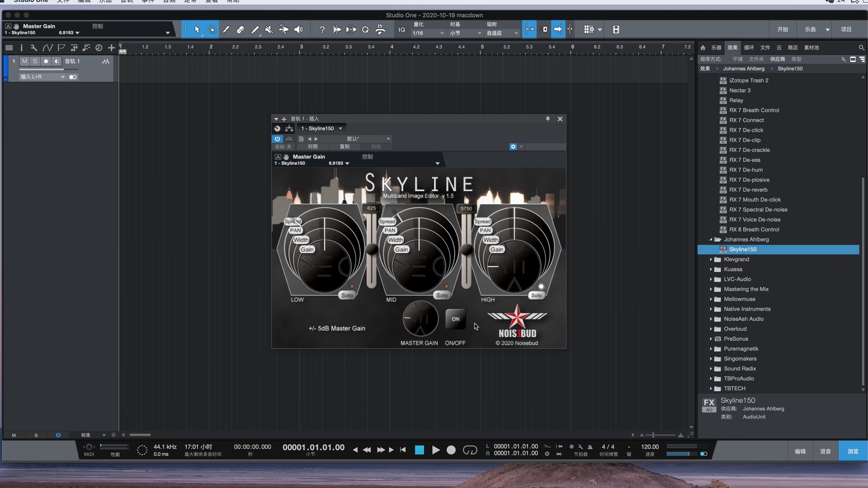Arm record on track 音轨 1
This screenshot has width=868, height=488.
pos(46,61)
